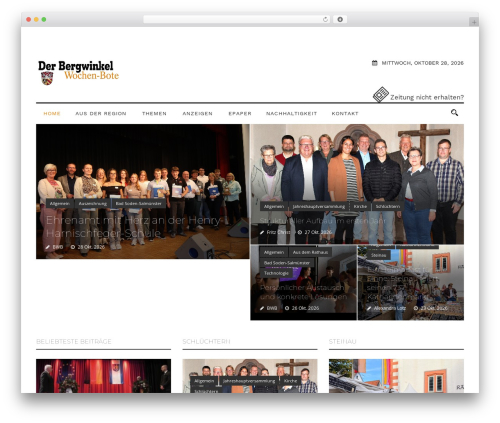Image resolution: width=500 pixels, height=423 pixels.
Task: Click the Steinau tag on the market photo
Action: [379, 255]
